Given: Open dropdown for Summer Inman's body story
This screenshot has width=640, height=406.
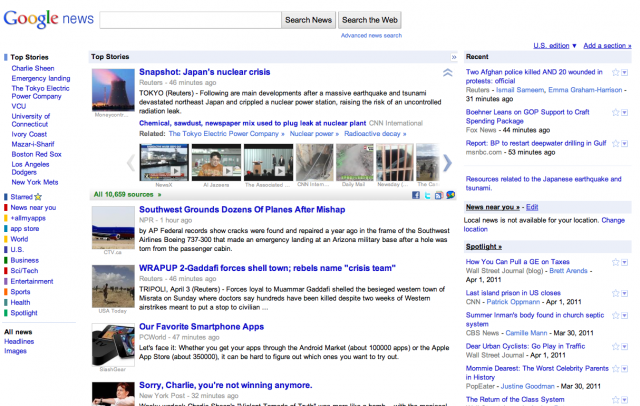Looking at the screenshot, I should [x=624, y=315].
